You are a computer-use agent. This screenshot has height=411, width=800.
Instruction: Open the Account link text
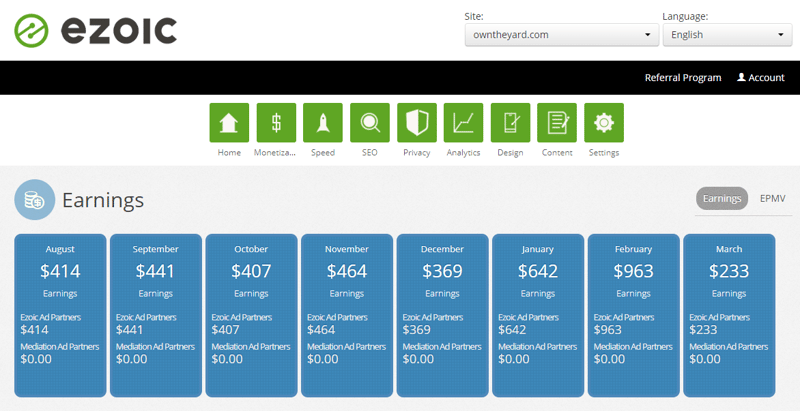click(766, 78)
